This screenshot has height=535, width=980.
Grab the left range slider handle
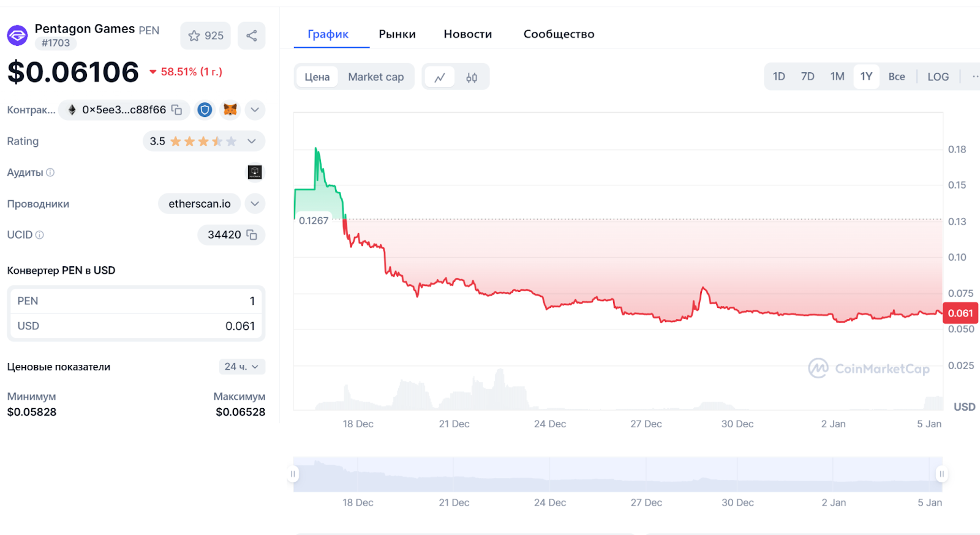pyautogui.click(x=293, y=474)
